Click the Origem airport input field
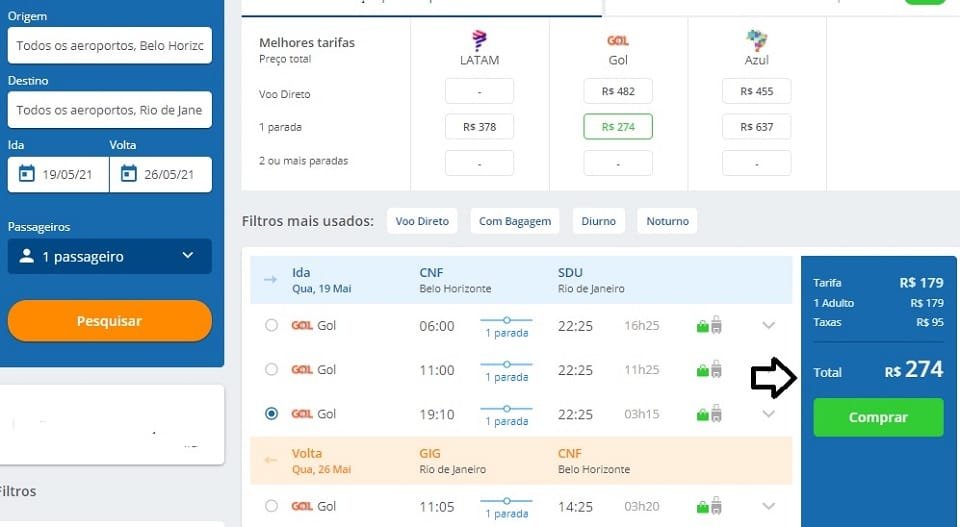 point(110,45)
